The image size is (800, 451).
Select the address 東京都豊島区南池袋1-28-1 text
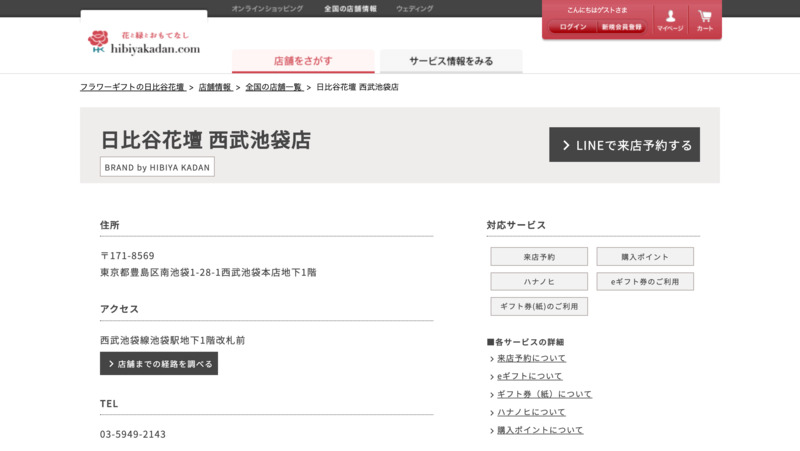click(x=160, y=272)
